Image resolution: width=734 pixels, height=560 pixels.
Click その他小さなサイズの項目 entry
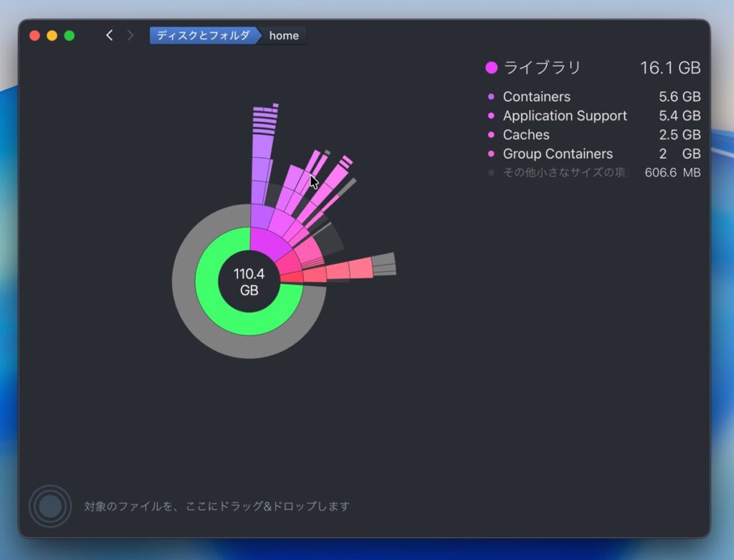click(563, 173)
